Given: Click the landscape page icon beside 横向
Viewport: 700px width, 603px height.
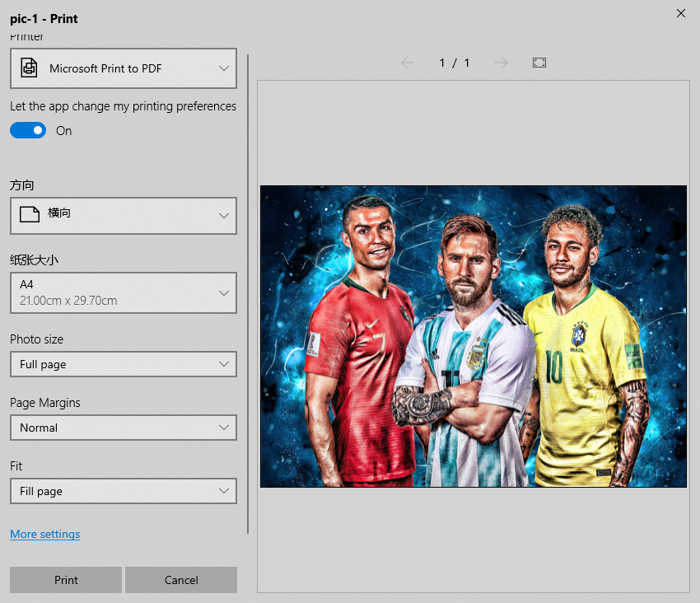Looking at the screenshot, I should (30, 214).
